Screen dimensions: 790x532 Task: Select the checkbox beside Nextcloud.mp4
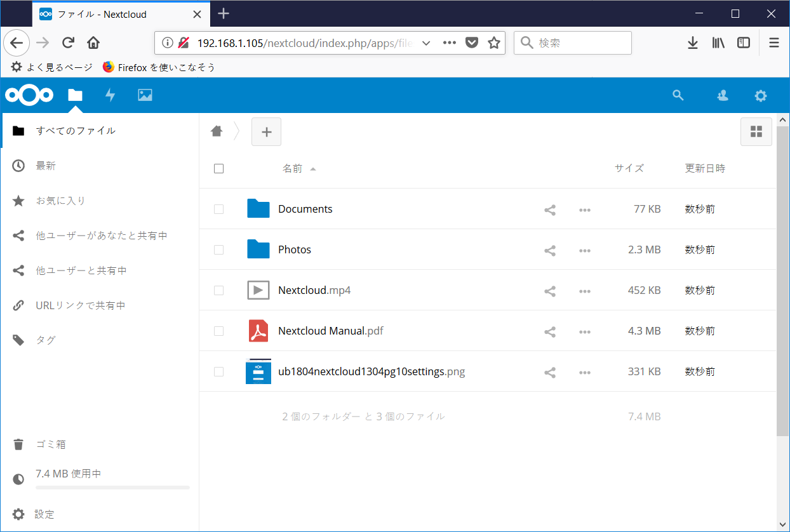(219, 290)
